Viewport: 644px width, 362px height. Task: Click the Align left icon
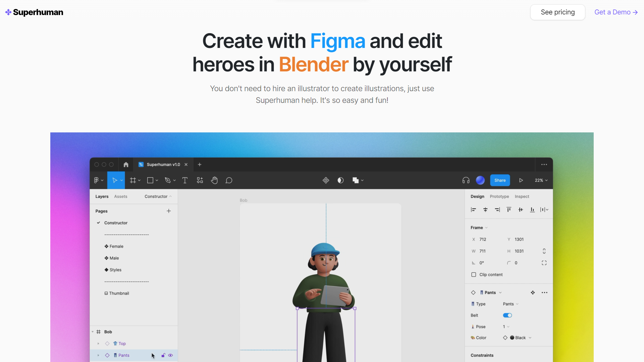[x=473, y=209]
